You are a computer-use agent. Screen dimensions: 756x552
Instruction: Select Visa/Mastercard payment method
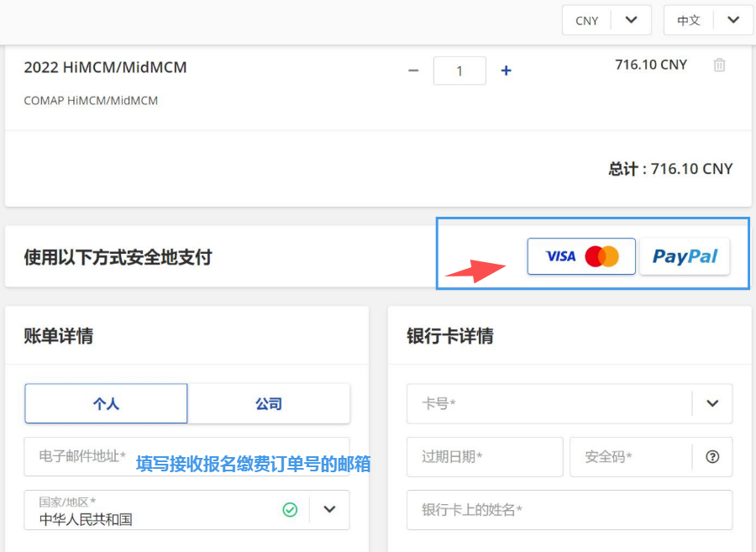[x=581, y=256]
